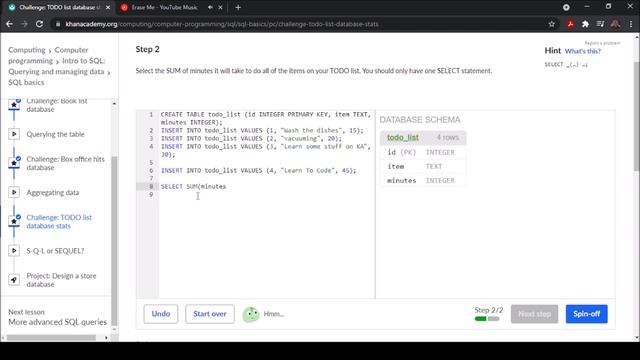The image size is (640, 360).
Task: Click the DATABASE SCHEMA heading
Action: click(420, 120)
